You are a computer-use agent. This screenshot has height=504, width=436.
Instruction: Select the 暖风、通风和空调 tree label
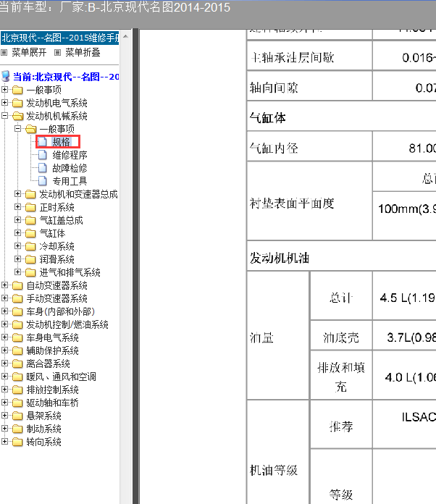61,377
